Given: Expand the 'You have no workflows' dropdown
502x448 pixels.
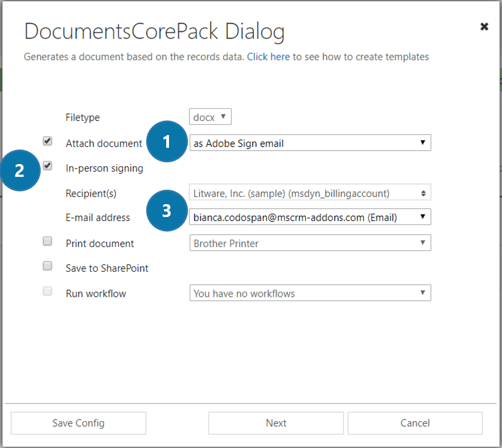Looking at the screenshot, I should [x=310, y=293].
